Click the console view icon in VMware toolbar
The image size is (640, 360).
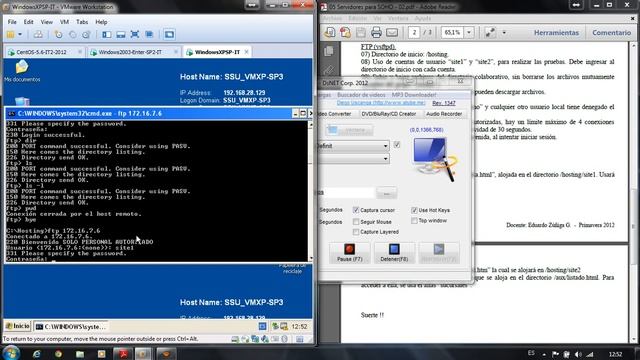[169, 35]
